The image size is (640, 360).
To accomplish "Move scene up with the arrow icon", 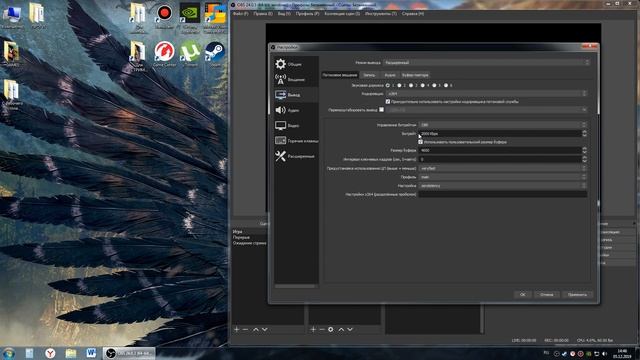I will [x=256, y=329].
